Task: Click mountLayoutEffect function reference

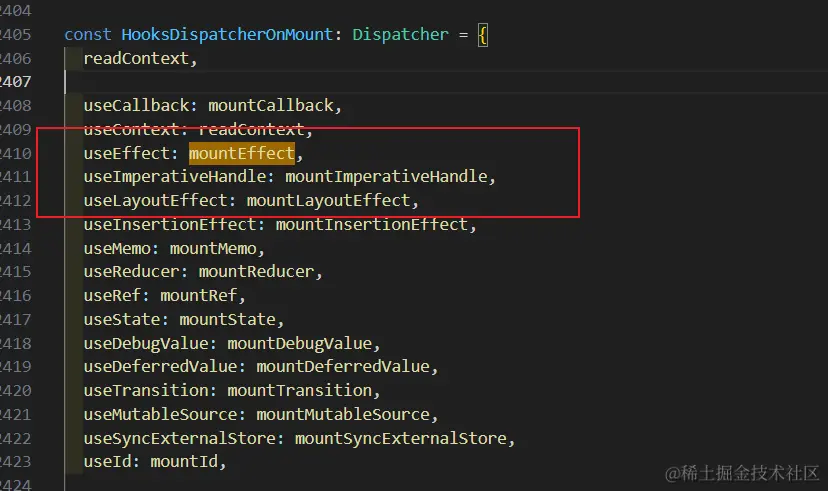Action: (328, 201)
